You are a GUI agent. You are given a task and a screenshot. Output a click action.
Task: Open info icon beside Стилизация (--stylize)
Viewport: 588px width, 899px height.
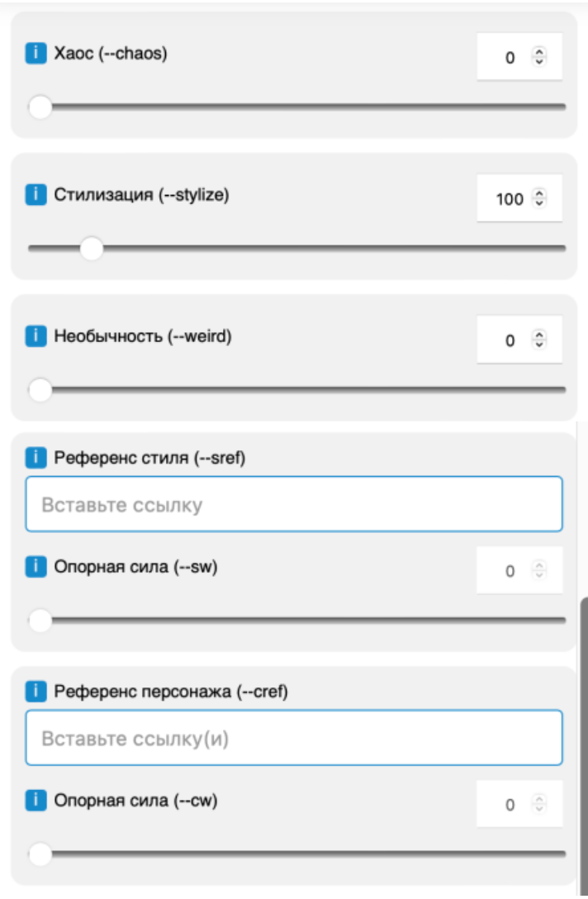(36, 196)
